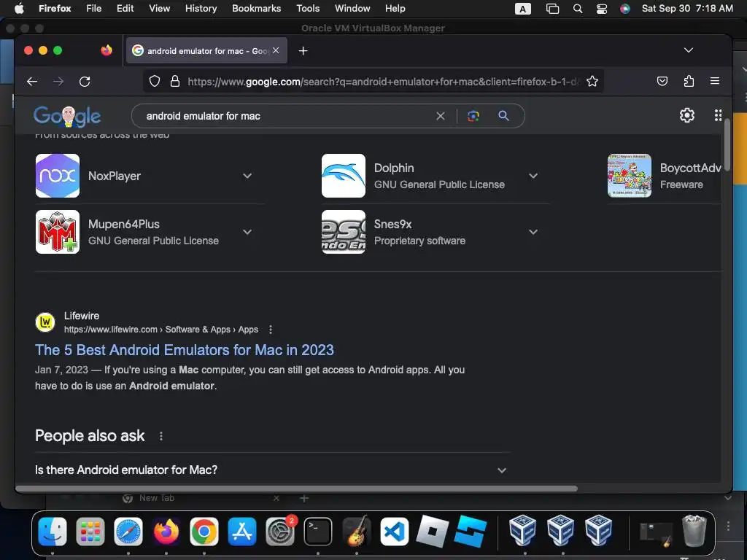
Task: Open Stage Manager menu bar icon
Action: point(552,8)
